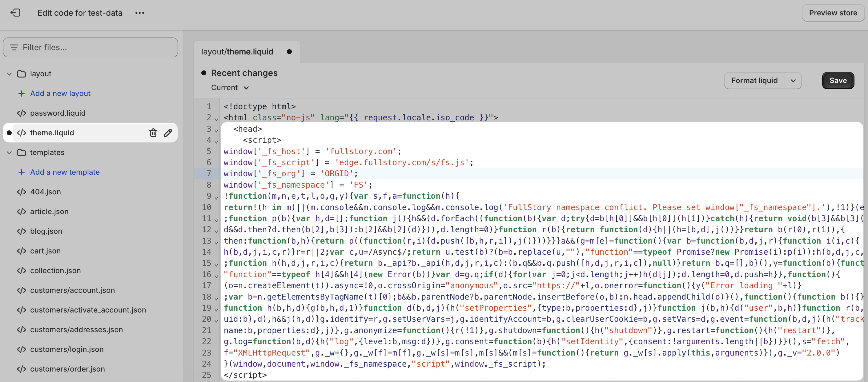Fold code at line 4 script tag

216,141
